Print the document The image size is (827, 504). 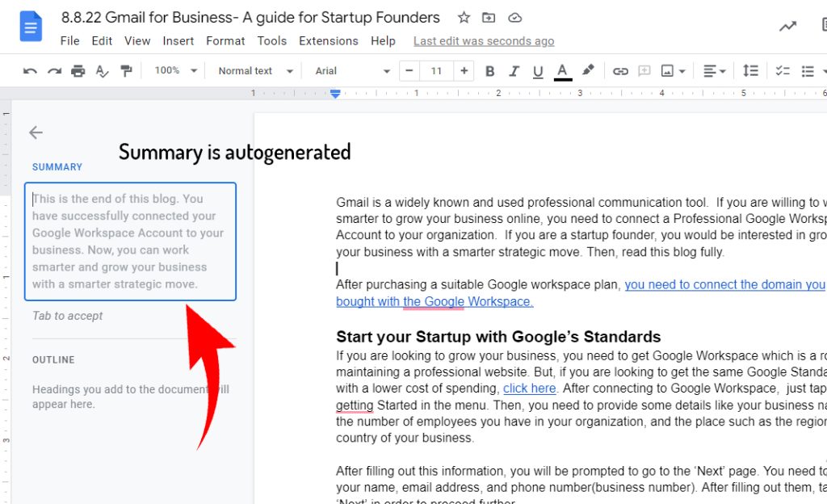tap(78, 70)
